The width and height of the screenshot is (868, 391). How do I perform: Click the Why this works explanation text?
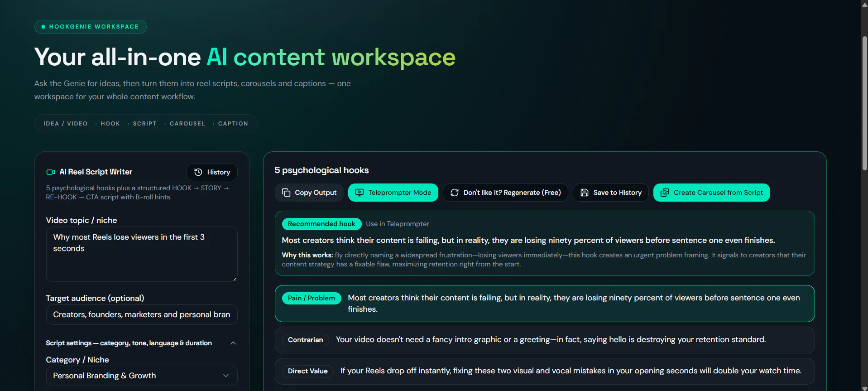[x=544, y=260]
